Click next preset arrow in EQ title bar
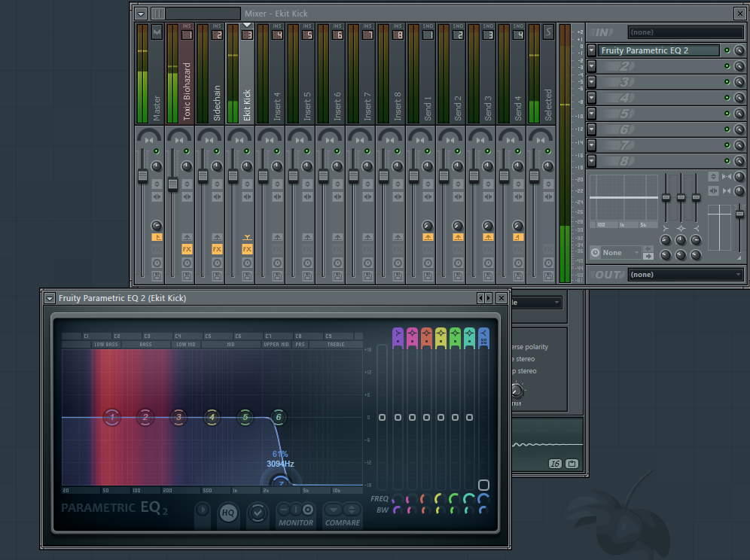 [489, 298]
